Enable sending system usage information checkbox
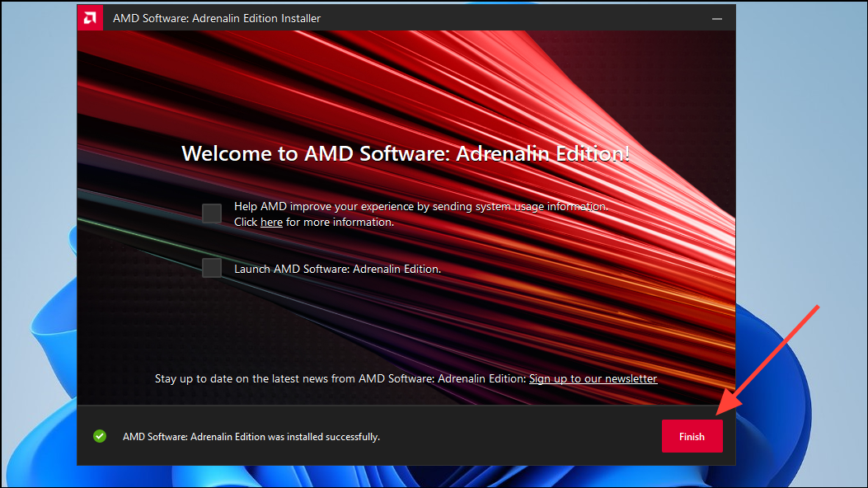 (x=212, y=213)
